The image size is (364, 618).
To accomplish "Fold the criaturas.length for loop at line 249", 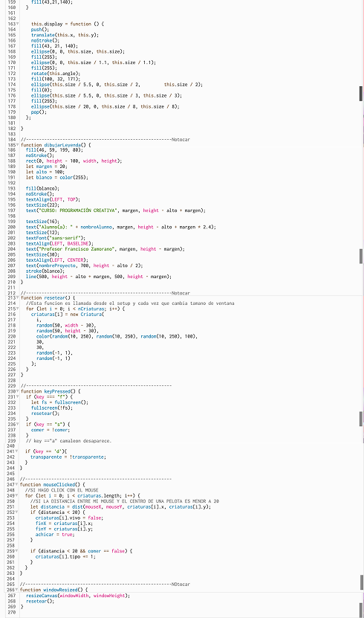I will click(16, 496).
